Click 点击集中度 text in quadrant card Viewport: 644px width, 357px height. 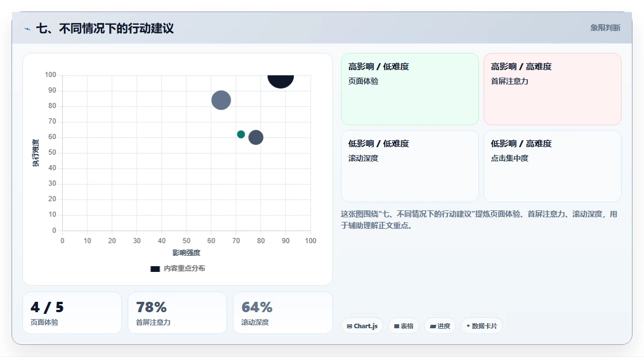(x=509, y=158)
